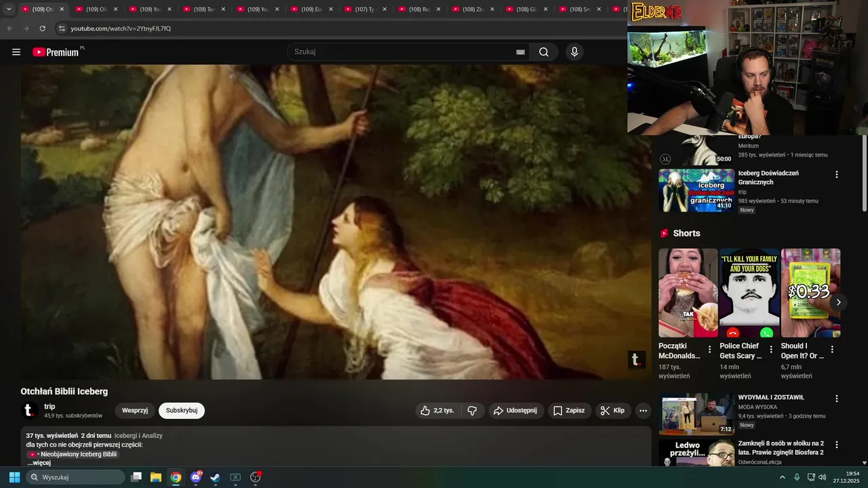The width and height of the screenshot is (868, 488).
Task: Go forward in browser history
Action: click(26, 28)
